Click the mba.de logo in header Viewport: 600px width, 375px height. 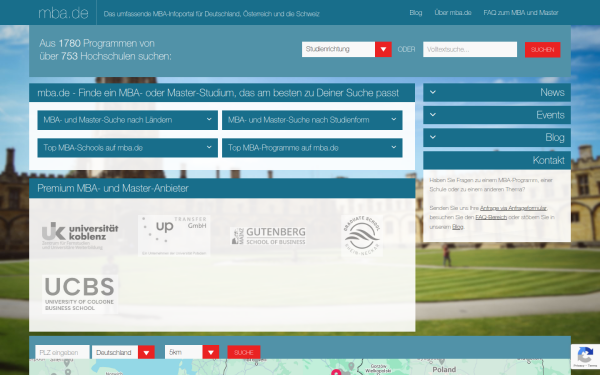(63, 13)
